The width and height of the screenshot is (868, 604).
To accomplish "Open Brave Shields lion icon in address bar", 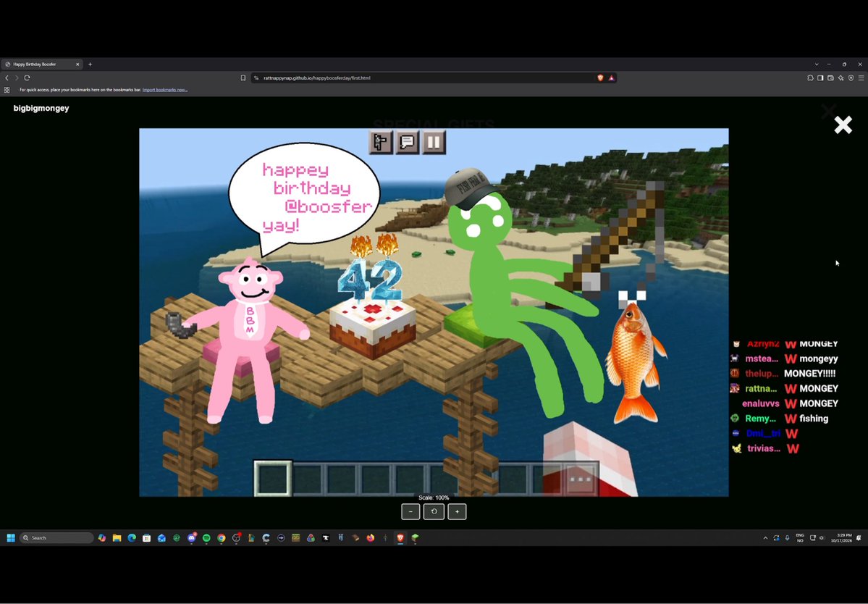I will [600, 78].
